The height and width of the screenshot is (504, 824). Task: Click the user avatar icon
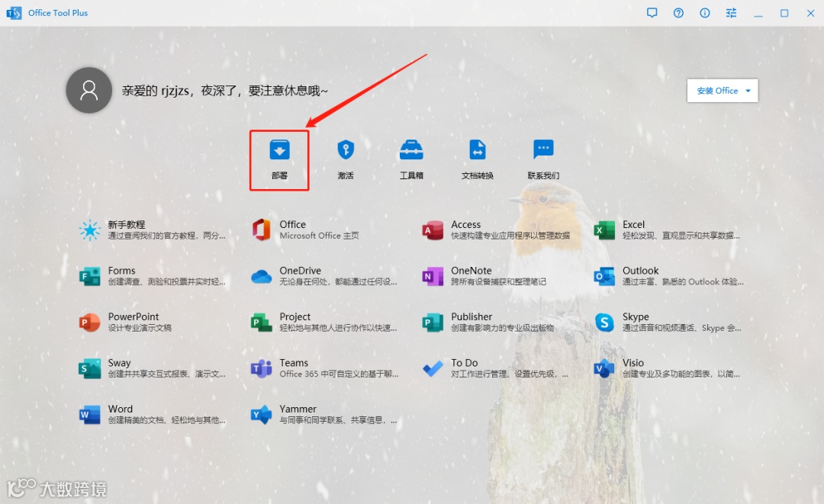pyautogui.click(x=89, y=90)
